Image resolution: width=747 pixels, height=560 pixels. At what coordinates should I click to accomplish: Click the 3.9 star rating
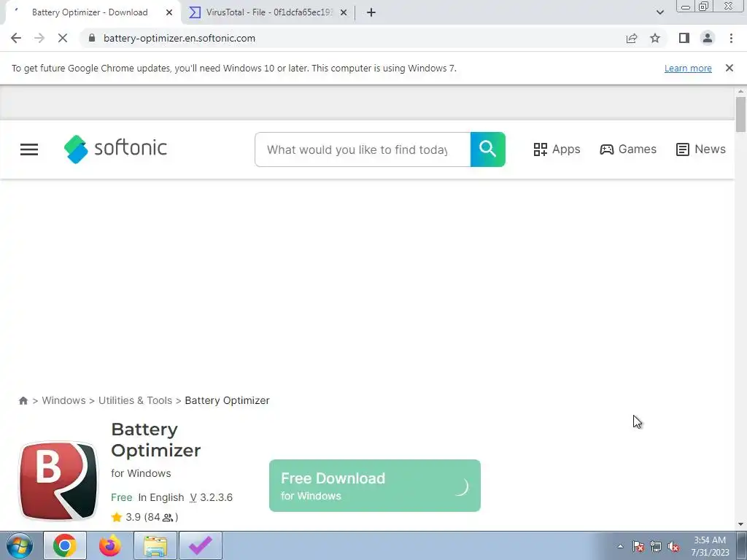(145, 517)
